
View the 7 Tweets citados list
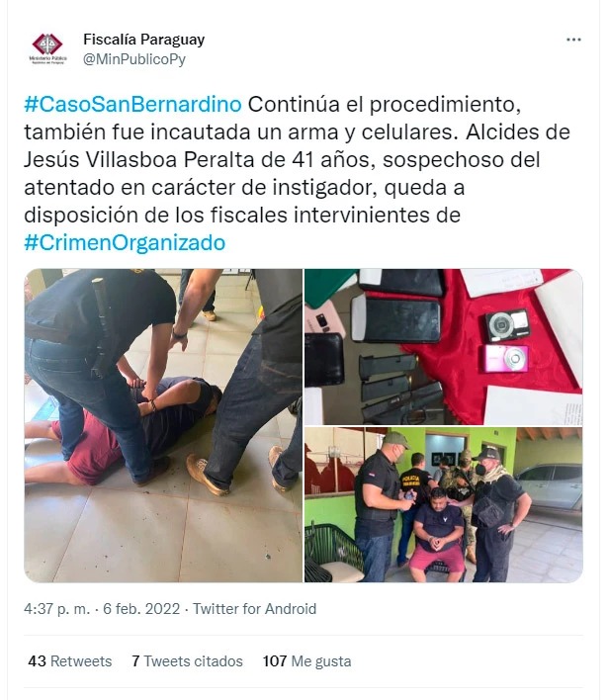pos(188,660)
